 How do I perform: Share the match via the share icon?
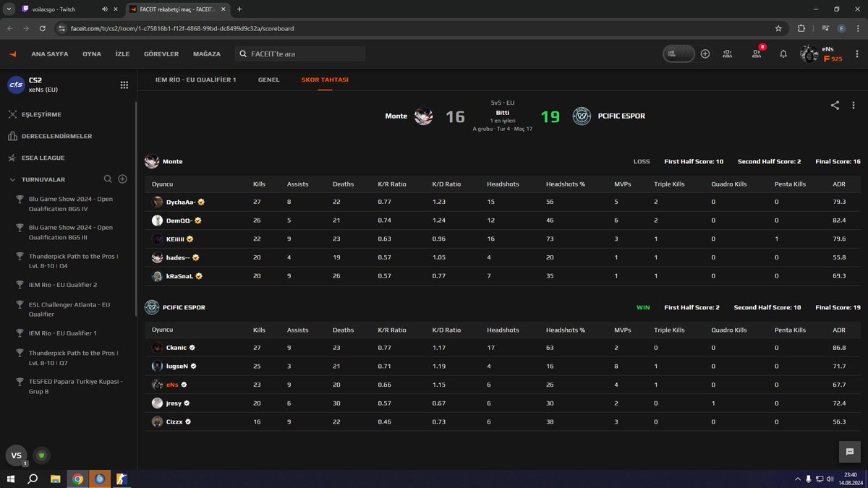pos(835,106)
